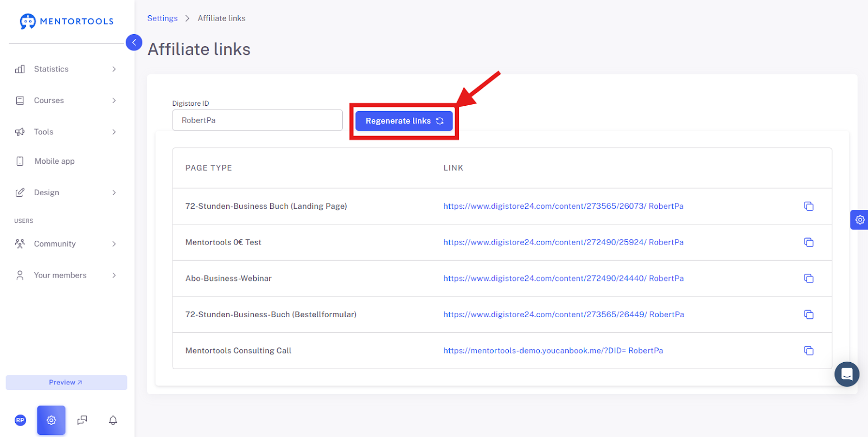Copy the Abo-Business-Webinar link
Screen dimensions: 868x437
[x=809, y=278]
